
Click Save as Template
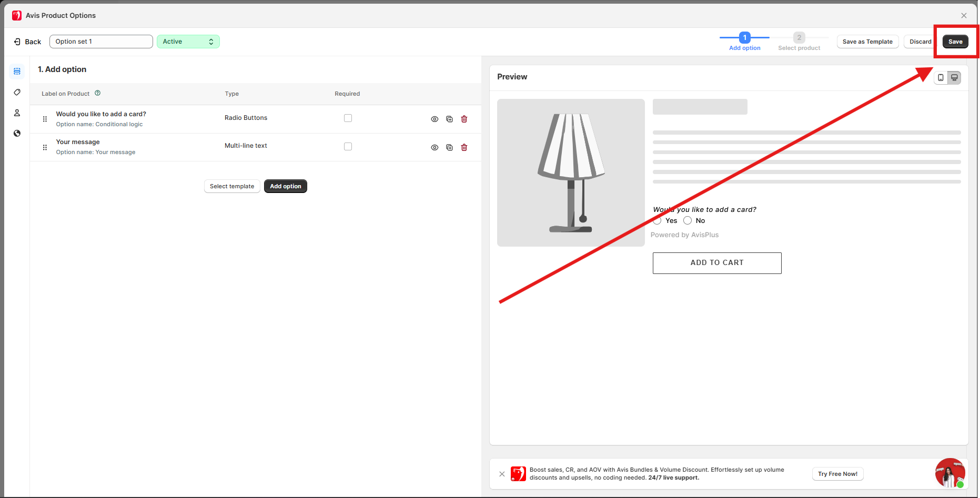tap(867, 42)
